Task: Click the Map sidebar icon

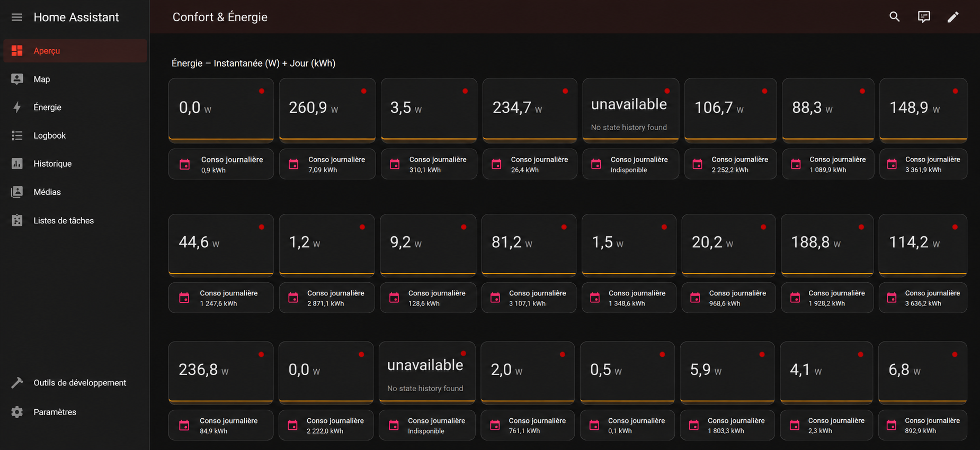Action: tap(17, 79)
